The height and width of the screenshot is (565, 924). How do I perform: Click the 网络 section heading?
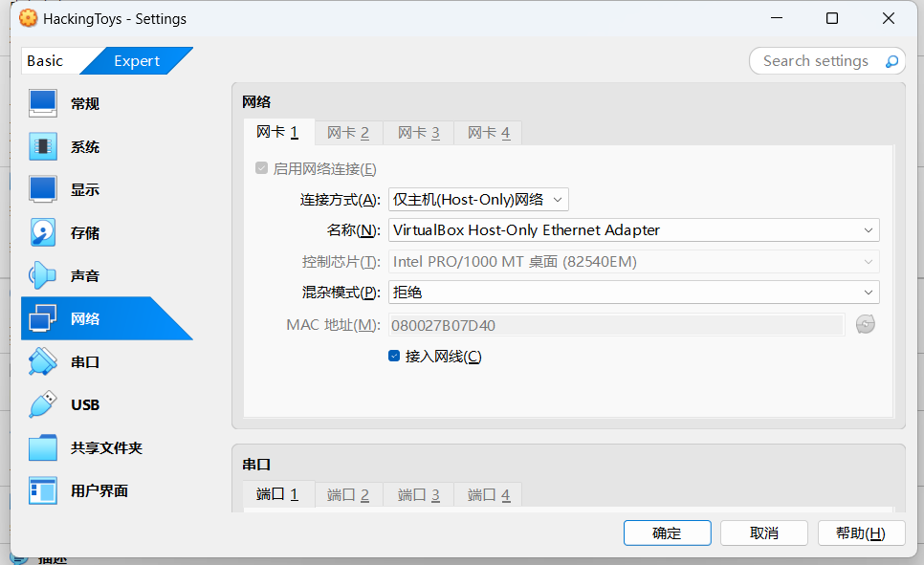(256, 102)
